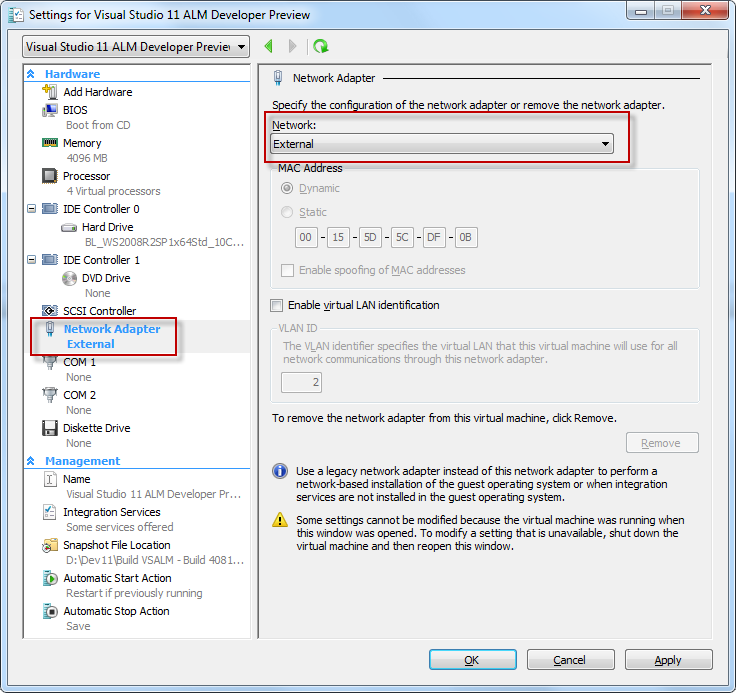Click the Hard Drive icon
Viewport: 736px width, 693px height.
(69, 228)
